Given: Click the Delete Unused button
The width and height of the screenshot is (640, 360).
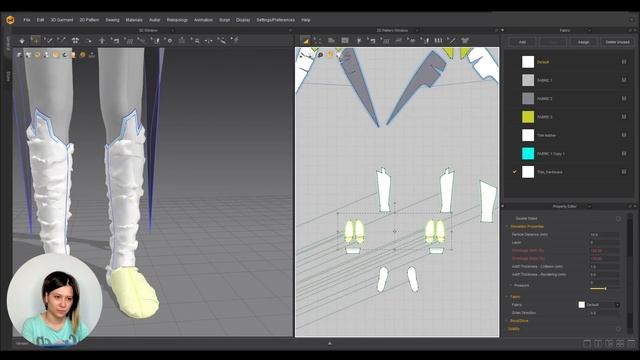Looking at the screenshot, I should pyautogui.click(x=618, y=42).
